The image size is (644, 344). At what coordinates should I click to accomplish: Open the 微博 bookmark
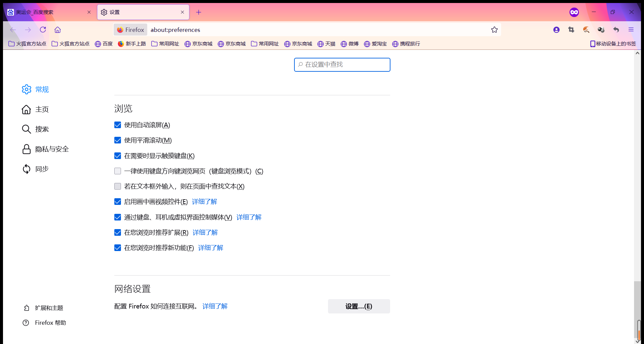pos(350,43)
